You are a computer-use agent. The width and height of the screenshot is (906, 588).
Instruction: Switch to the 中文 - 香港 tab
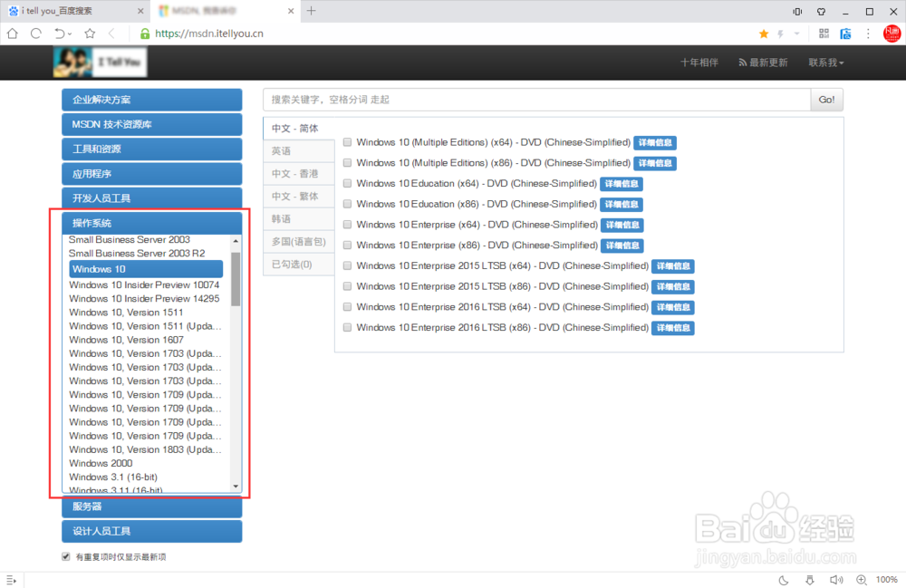pyautogui.click(x=299, y=173)
